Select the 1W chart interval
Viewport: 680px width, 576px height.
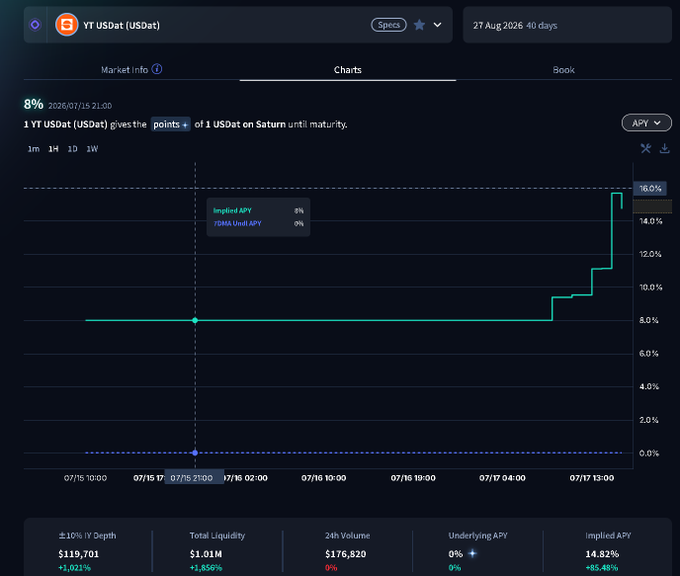(92, 149)
